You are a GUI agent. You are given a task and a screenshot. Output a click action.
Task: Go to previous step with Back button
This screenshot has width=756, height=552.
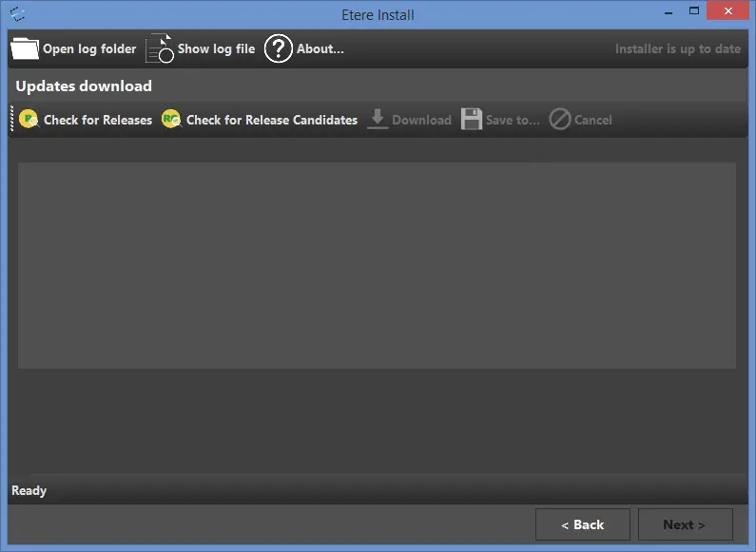click(x=582, y=524)
